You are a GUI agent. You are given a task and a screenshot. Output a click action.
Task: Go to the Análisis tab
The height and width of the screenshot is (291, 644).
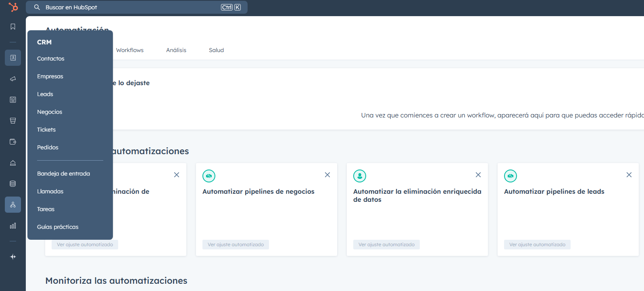(x=176, y=50)
